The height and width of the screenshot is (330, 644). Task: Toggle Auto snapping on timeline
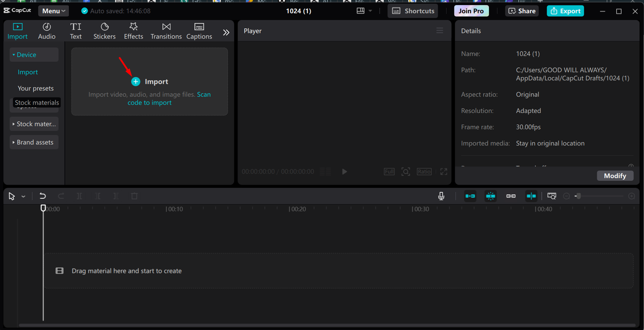point(491,196)
